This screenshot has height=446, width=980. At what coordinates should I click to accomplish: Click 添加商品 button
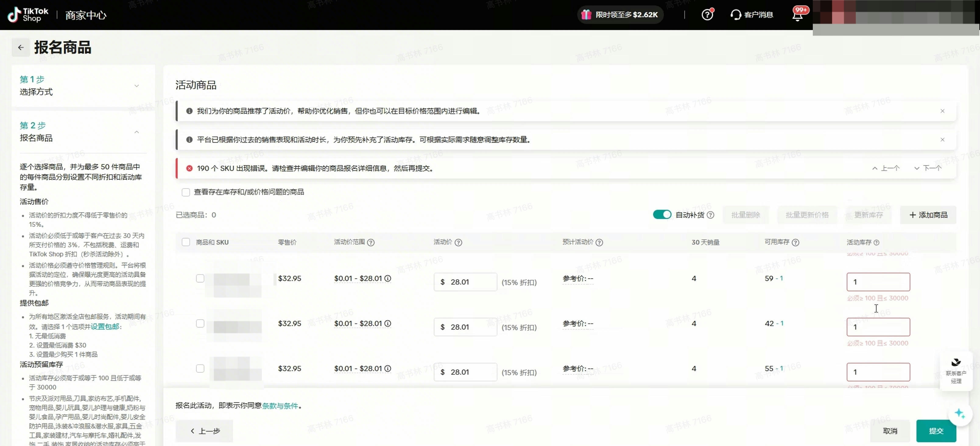pos(928,215)
